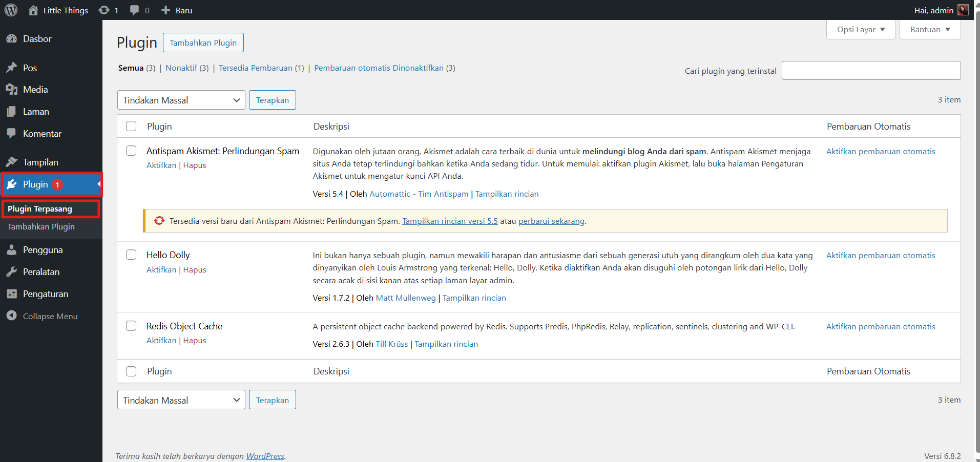Expand the Bantuan panel
980x462 pixels.
click(x=929, y=29)
